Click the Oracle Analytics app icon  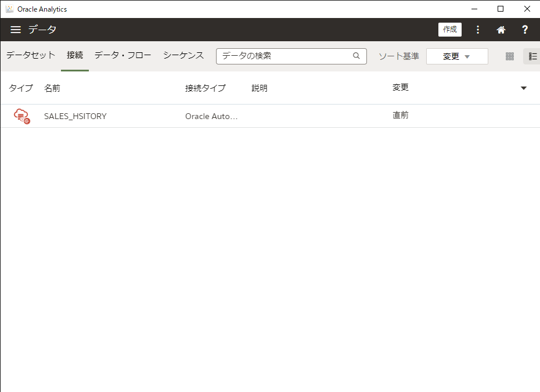click(9, 9)
